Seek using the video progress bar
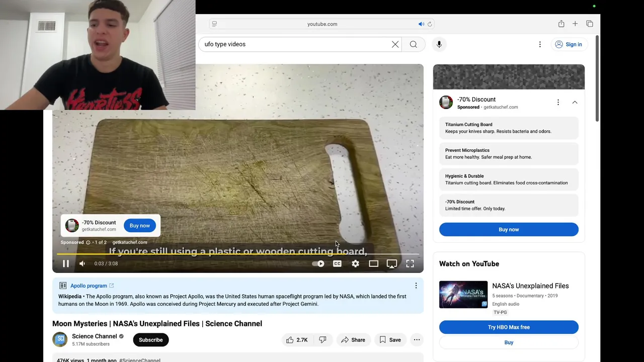This screenshot has width=644, height=362. 238,254
